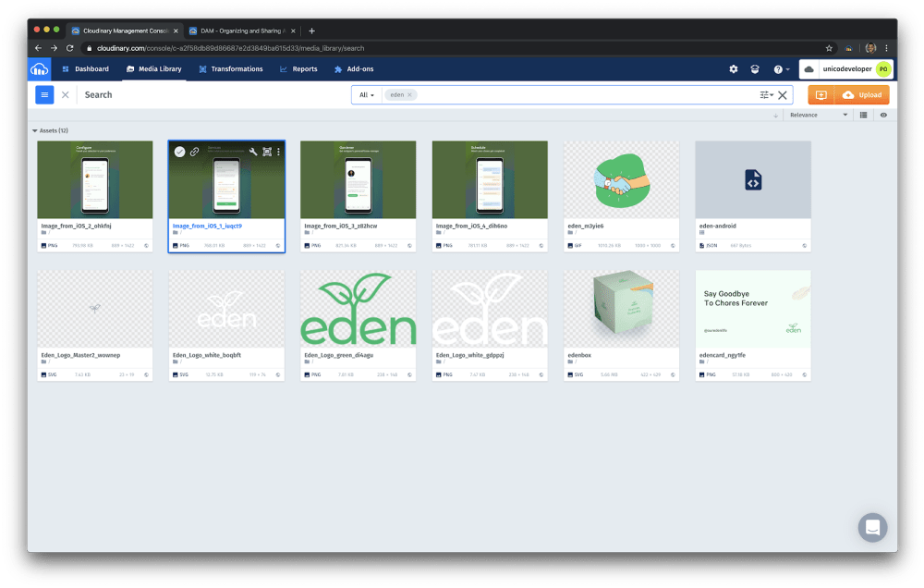This screenshot has width=924, height=588.
Task: Go to Transformations tab
Action: [230, 69]
